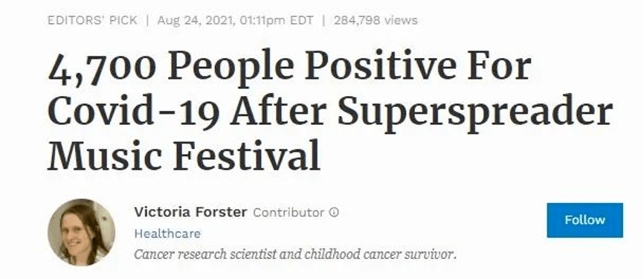The image size is (644, 279).
Task: Select the EDITORS' PICK tag
Action: click(92, 20)
